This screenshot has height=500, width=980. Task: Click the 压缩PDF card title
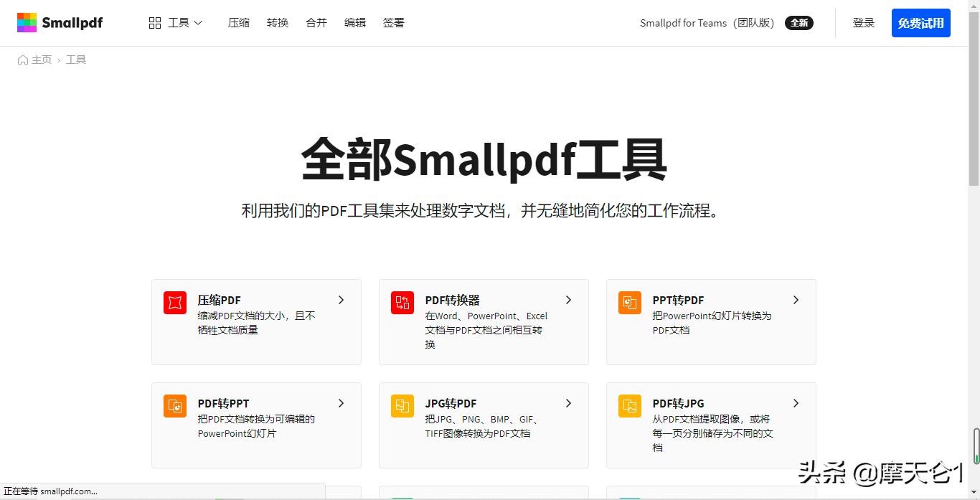[220, 300]
